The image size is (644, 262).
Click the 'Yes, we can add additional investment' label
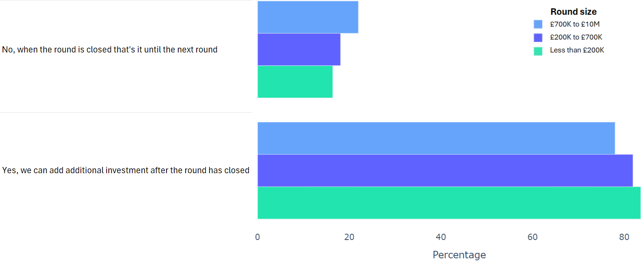point(126,170)
